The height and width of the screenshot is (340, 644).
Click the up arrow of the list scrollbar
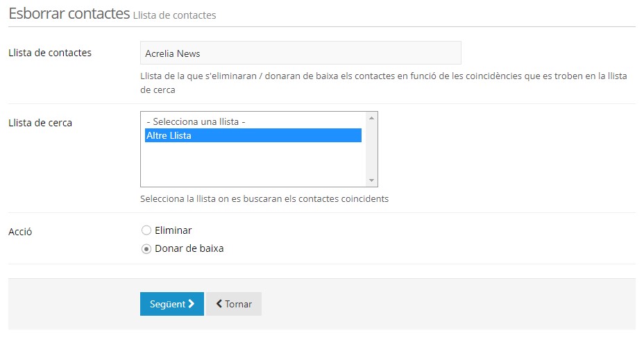(x=372, y=118)
